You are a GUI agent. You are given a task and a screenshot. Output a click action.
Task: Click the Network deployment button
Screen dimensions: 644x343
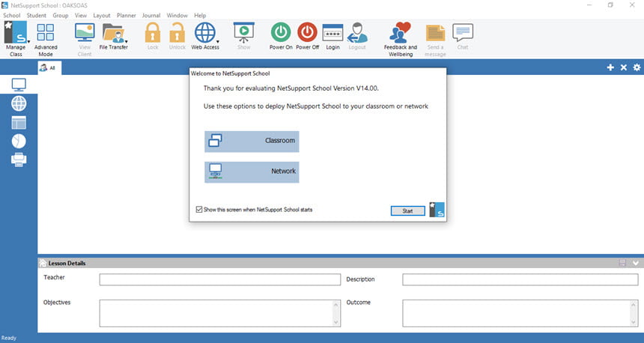point(252,171)
